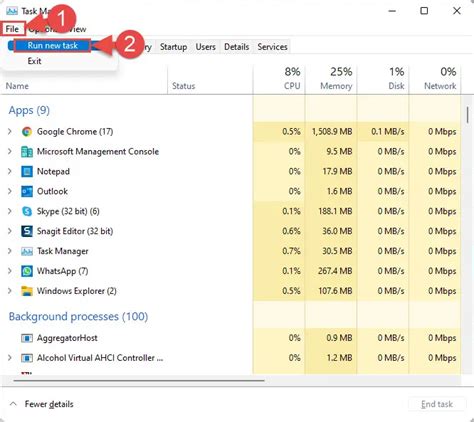
Task: Open the File menu
Action: click(x=12, y=29)
